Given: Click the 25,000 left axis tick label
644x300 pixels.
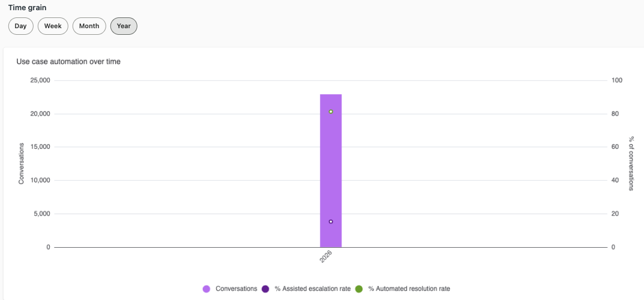Looking at the screenshot, I should (40, 80).
